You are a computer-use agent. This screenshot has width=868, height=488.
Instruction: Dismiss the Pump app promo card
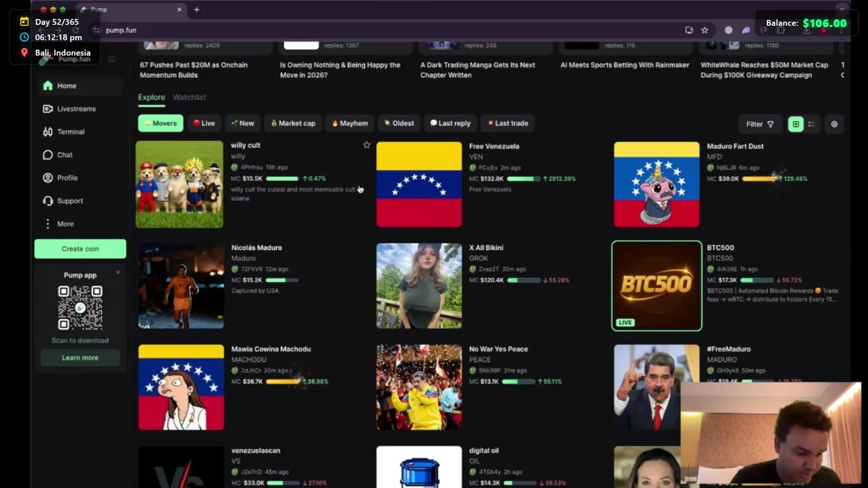coord(117,272)
